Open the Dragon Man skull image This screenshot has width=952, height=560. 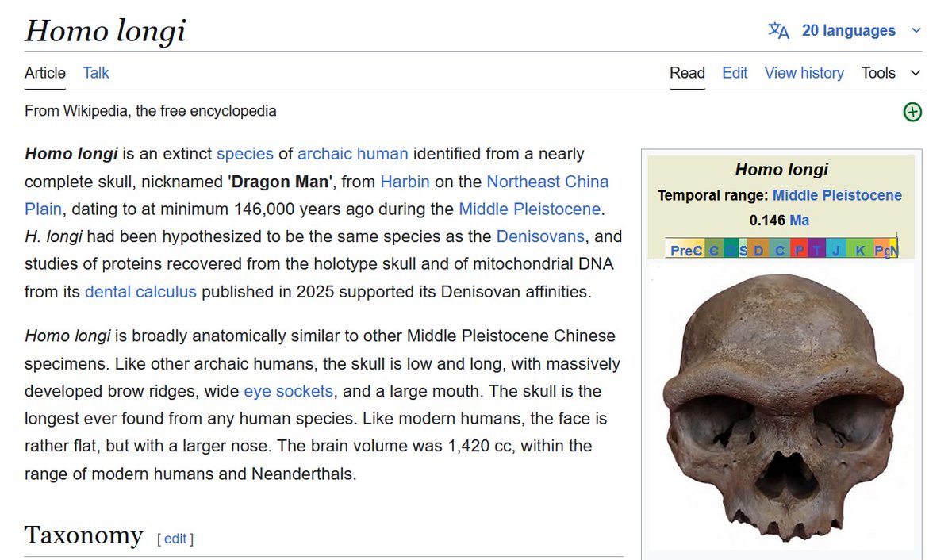point(781,408)
